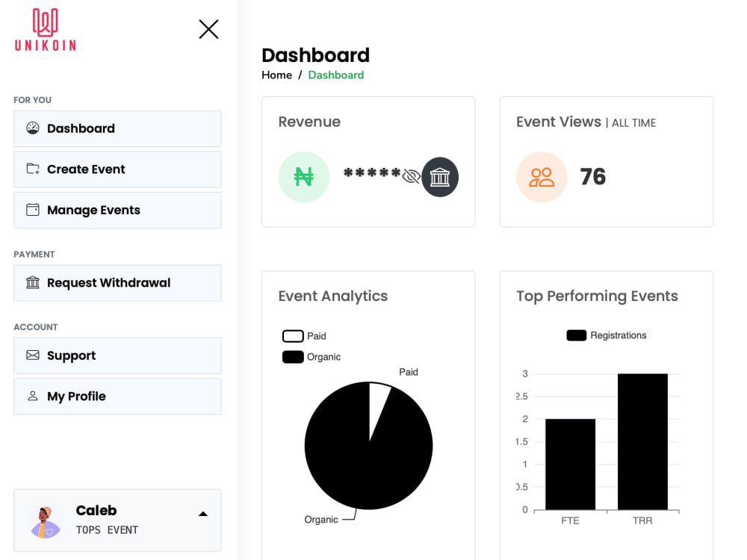
Task: Click the Paid label above the pie
Action: 409,373
